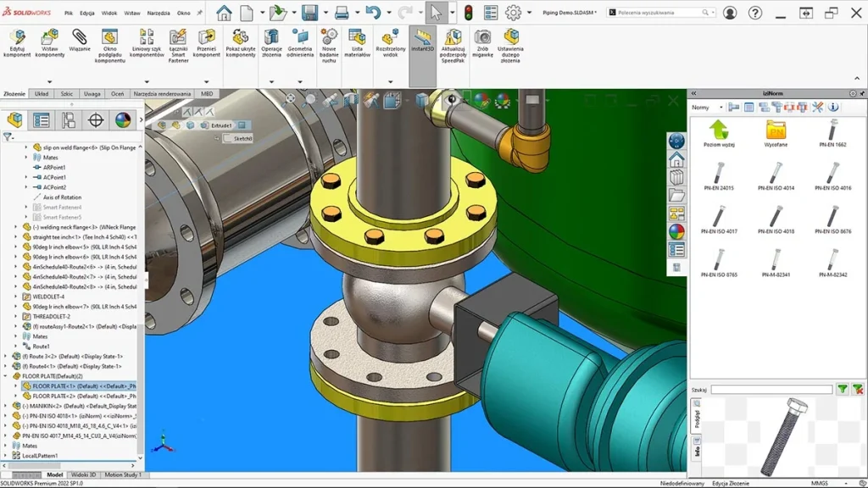
Task: Collapse the FLOOR PLATE(Default)(2) tree node
Action: (6, 376)
